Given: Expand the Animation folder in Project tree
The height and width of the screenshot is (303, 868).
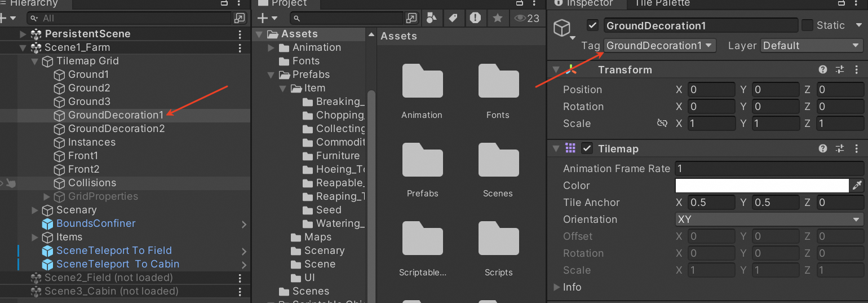Looking at the screenshot, I should pos(271,47).
